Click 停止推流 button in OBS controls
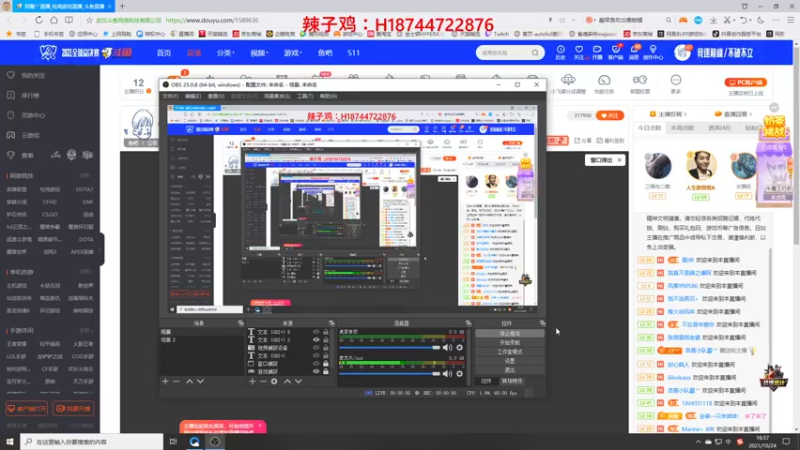 click(510, 334)
